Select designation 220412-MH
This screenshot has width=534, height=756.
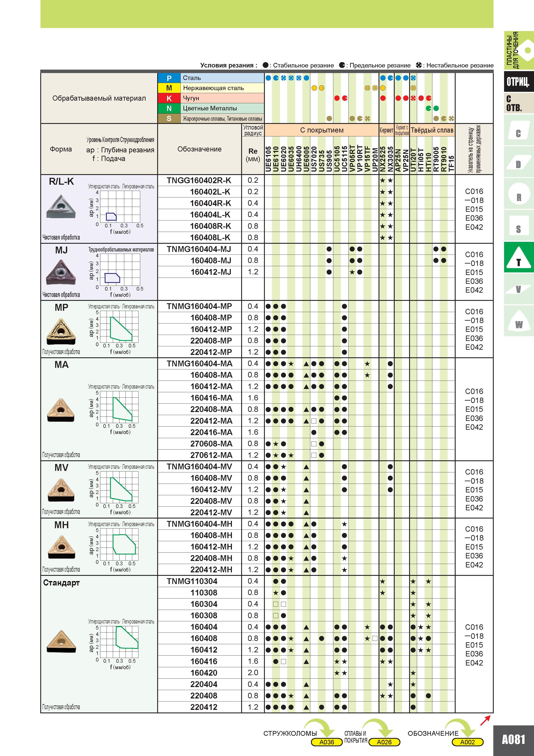212,570
